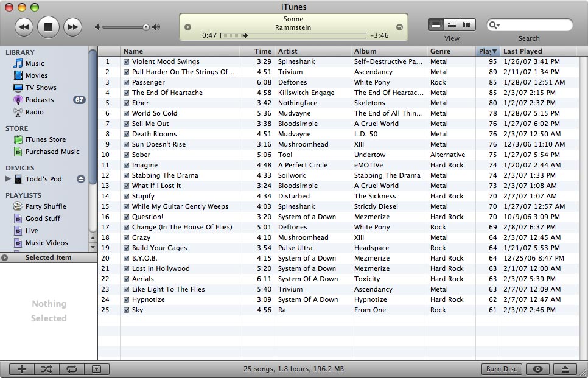Open the Live smart playlist
588x378 pixels.
[26, 231]
